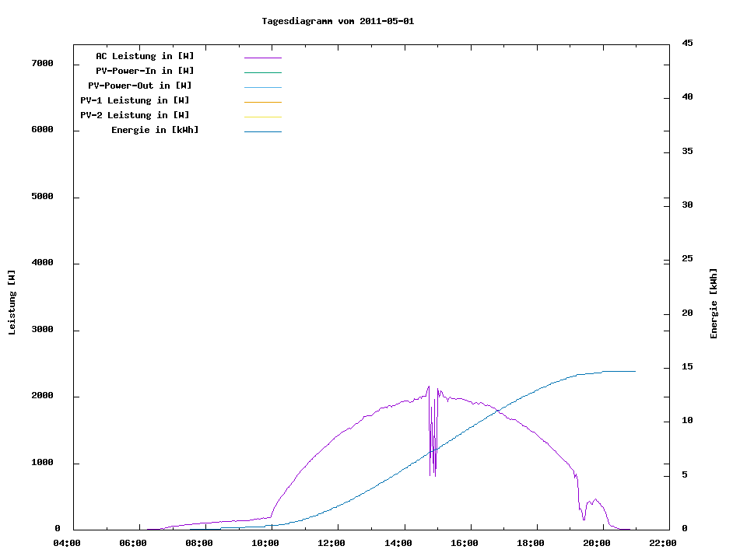
Task: Select the PV-1 Leistung in [W] legend label
Action: [x=135, y=100]
